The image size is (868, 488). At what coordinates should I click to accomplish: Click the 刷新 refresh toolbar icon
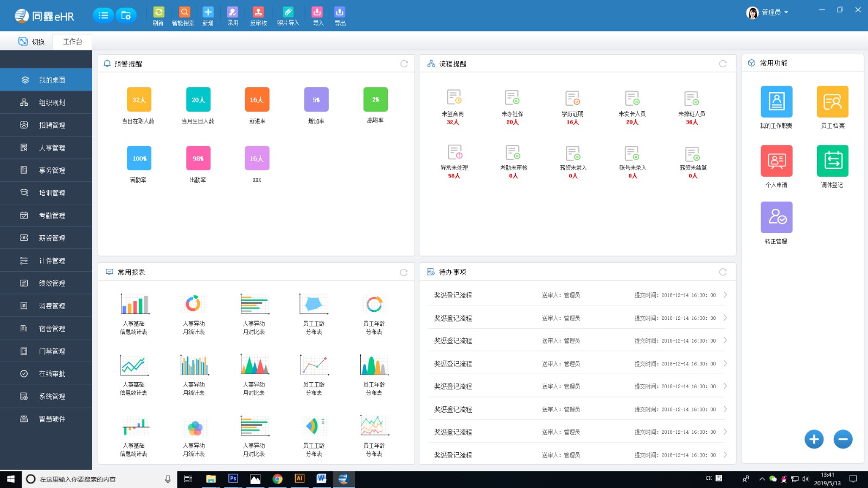(x=158, y=12)
